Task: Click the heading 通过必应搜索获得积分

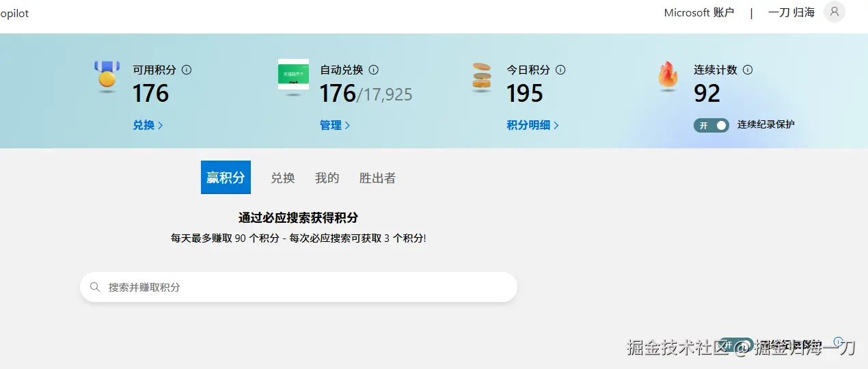Action: tap(298, 218)
